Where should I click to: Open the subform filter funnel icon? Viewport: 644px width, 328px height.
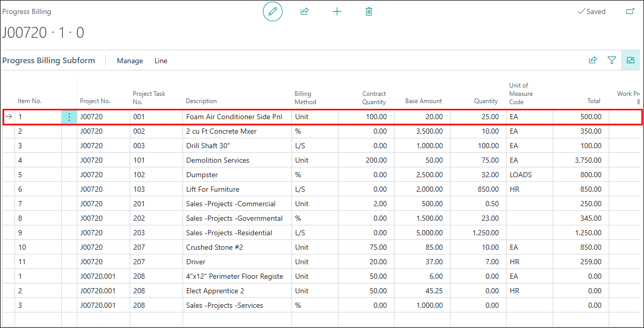[612, 61]
